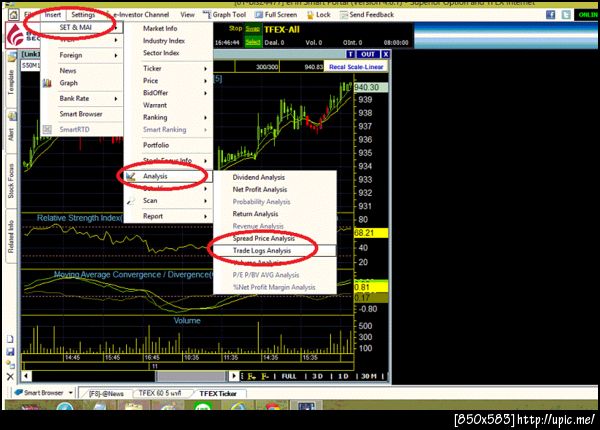Click the Market Info menu entry
Image resolution: width=600 pixels, height=430 pixels.
168,28
